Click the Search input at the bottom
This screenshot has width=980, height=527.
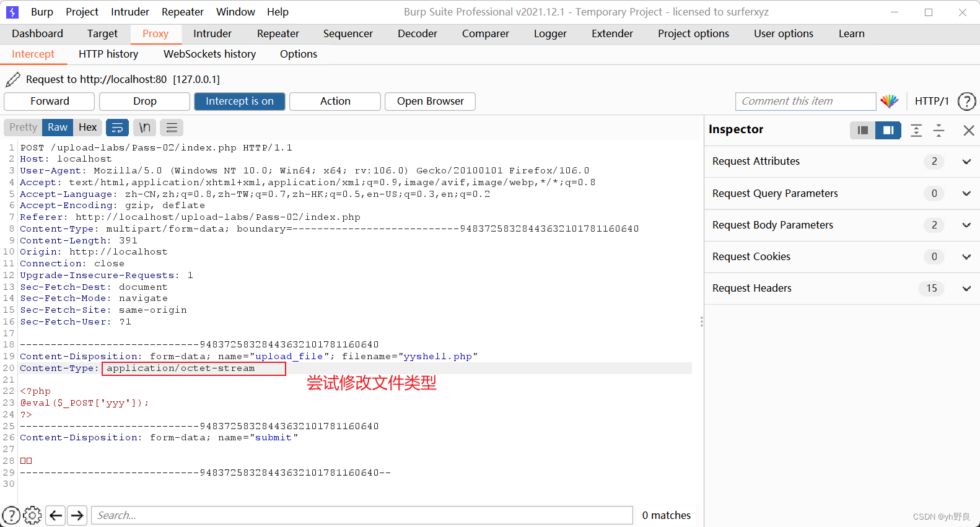[x=362, y=515]
